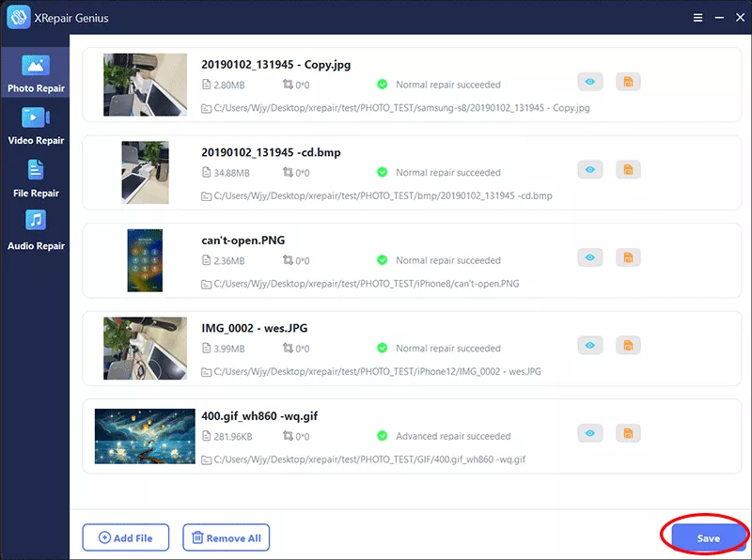
Task: Click the Add File button
Action: coord(125,537)
